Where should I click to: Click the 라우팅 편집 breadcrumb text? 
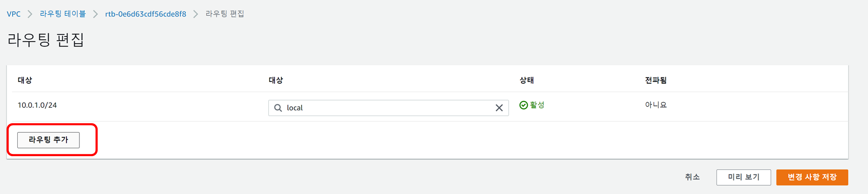pos(224,14)
